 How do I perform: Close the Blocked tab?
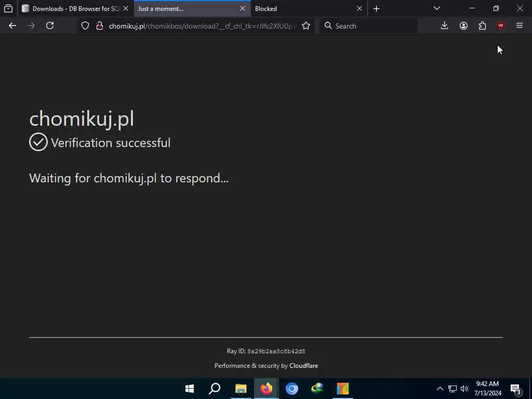click(x=360, y=8)
